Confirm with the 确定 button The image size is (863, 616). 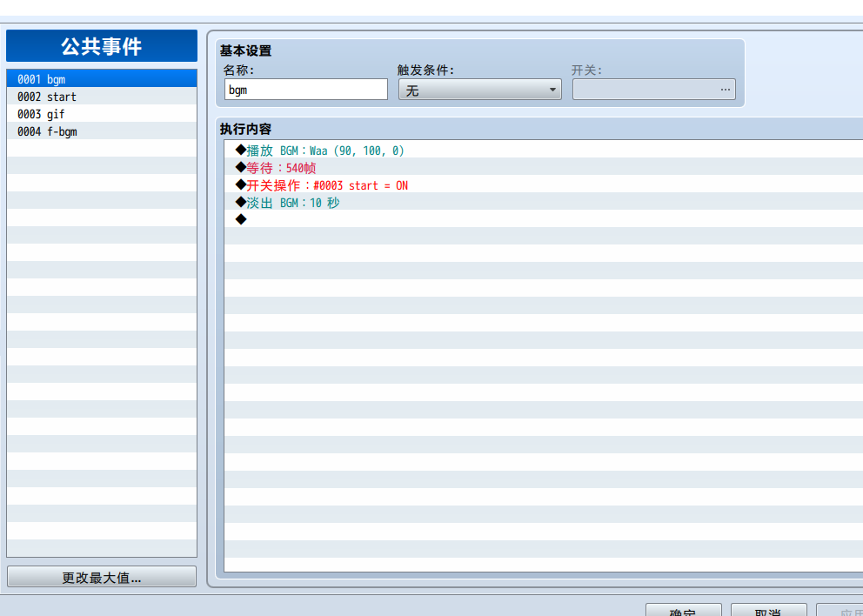(684, 610)
